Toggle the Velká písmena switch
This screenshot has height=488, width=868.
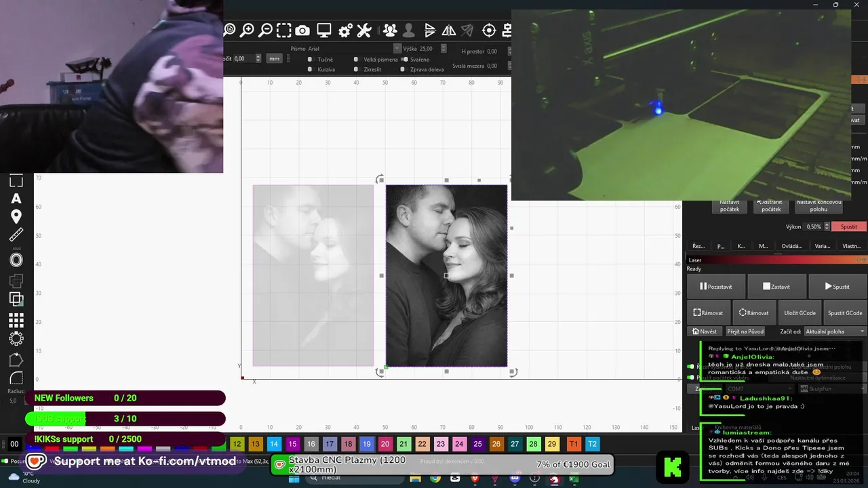(356, 60)
